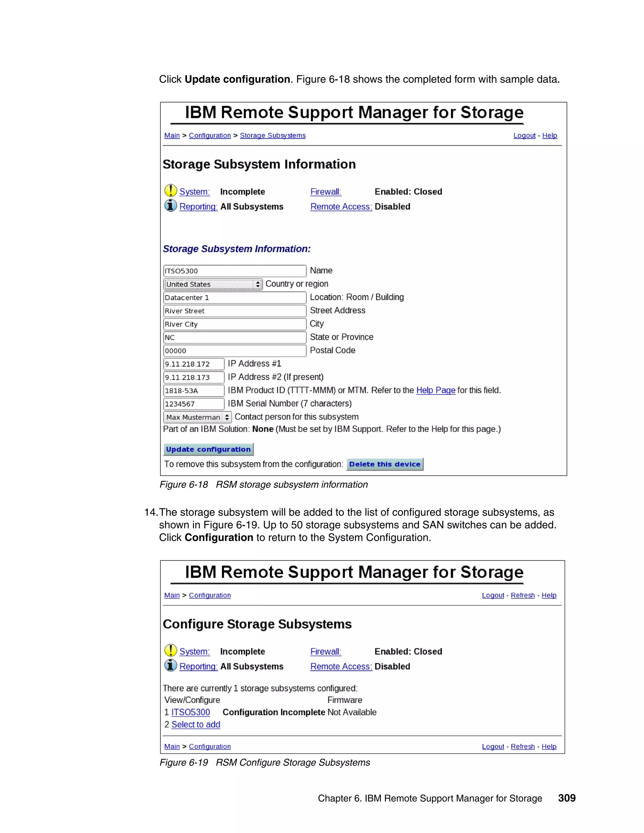Click the yellow warning icon in Figure 6-18
Image resolution: width=644 pixels, height=833 pixels.
point(170,190)
